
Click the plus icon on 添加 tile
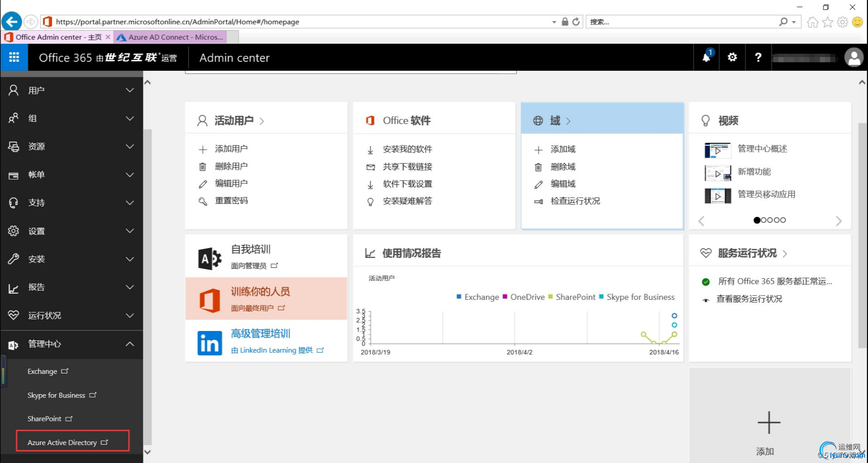coord(769,422)
